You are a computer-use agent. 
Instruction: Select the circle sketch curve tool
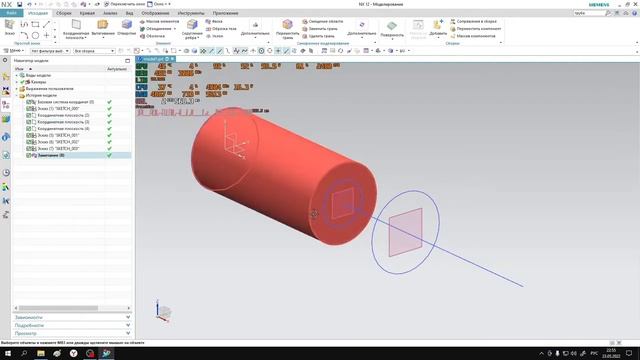36,36
